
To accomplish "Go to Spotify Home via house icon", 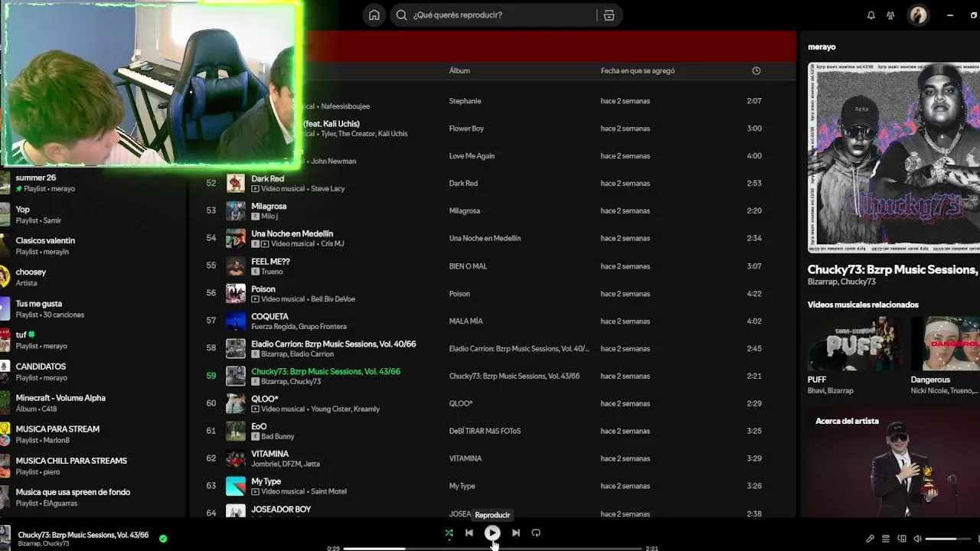I will [x=374, y=15].
